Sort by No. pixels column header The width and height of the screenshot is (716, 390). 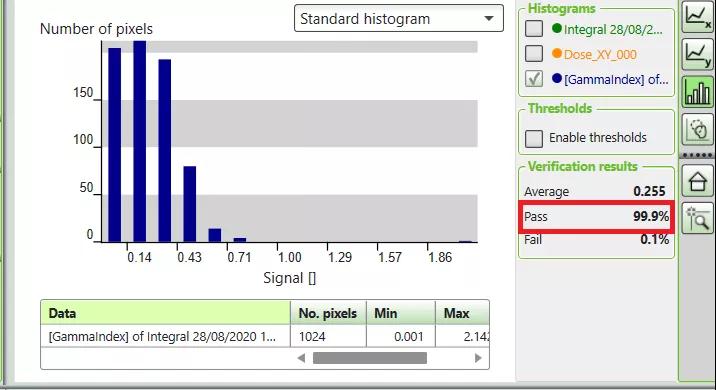[328, 313]
